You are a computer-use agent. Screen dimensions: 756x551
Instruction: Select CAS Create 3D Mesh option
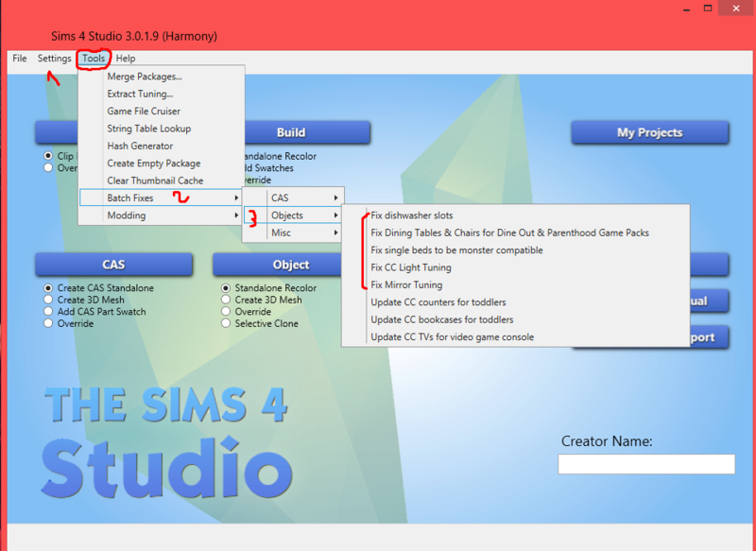48,300
